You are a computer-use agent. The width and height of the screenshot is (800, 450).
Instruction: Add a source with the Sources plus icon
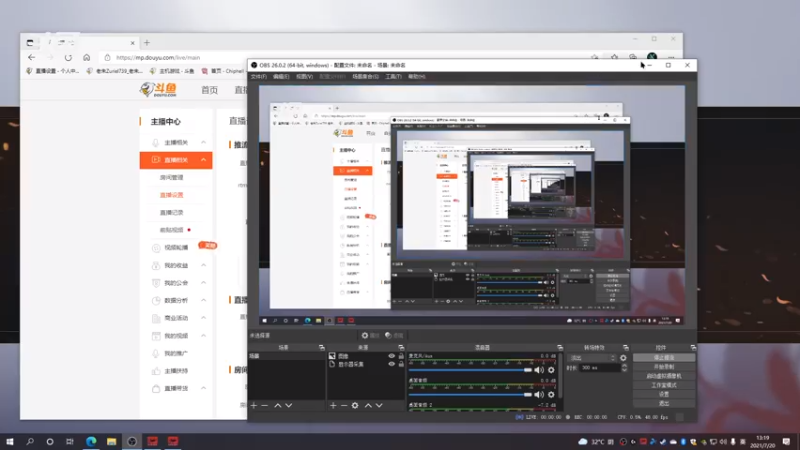click(333, 405)
